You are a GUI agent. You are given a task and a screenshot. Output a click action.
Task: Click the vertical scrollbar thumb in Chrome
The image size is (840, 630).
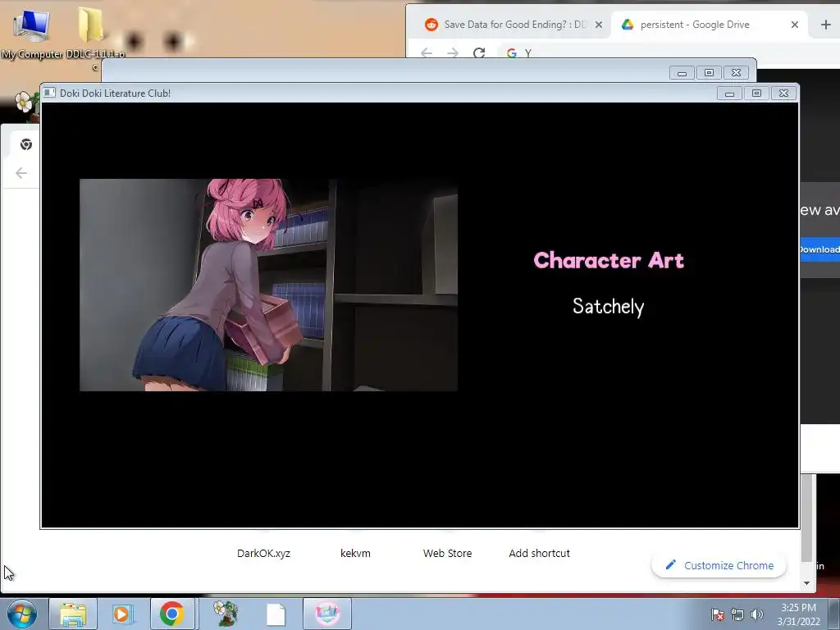point(807,518)
